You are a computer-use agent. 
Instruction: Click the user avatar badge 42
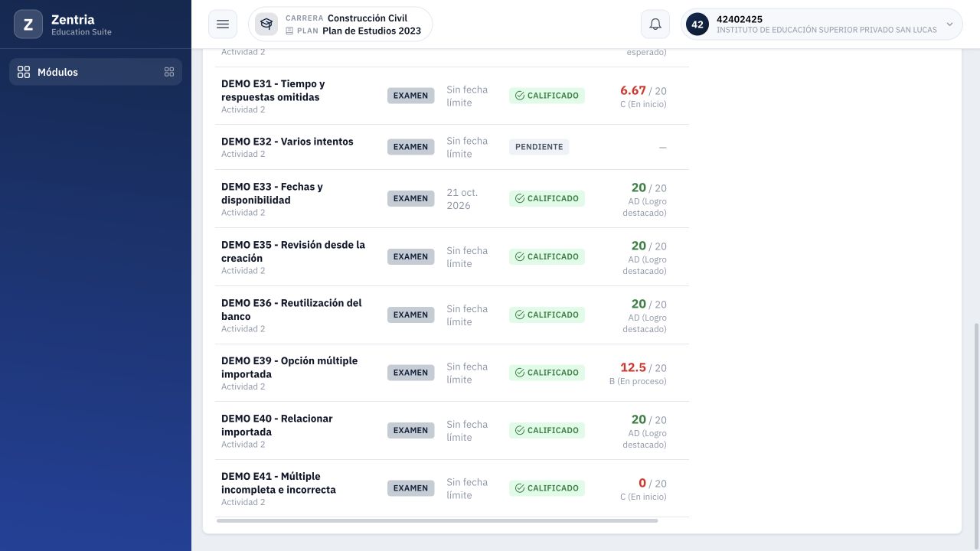[697, 24]
